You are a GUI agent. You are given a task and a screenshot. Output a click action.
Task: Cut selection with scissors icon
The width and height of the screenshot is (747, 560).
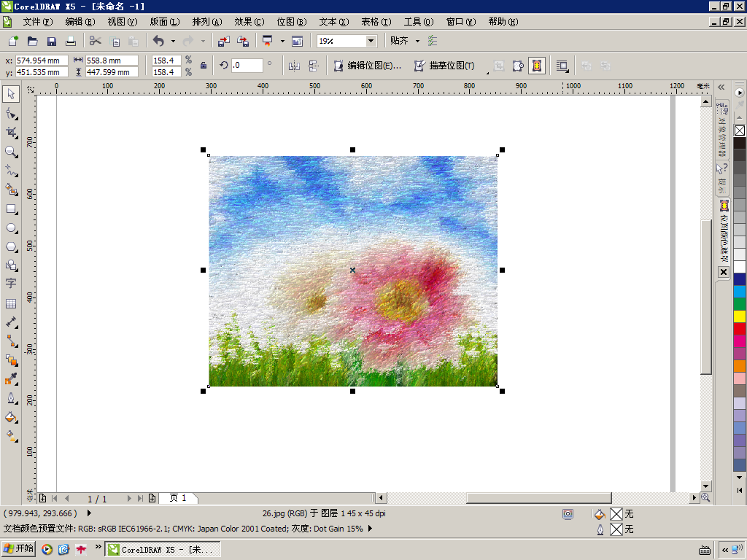pos(95,41)
